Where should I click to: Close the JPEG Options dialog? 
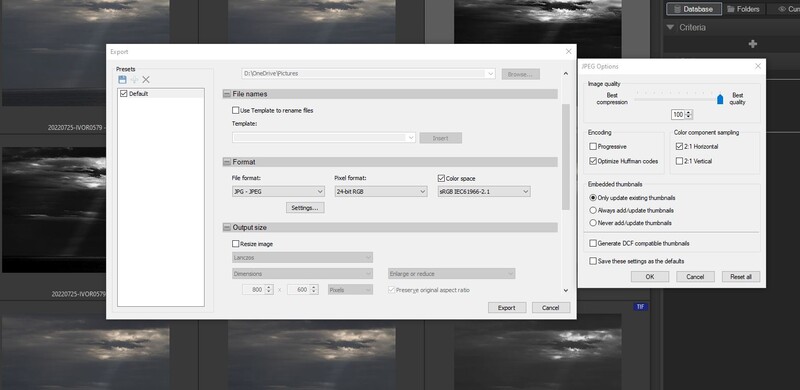(x=758, y=66)
